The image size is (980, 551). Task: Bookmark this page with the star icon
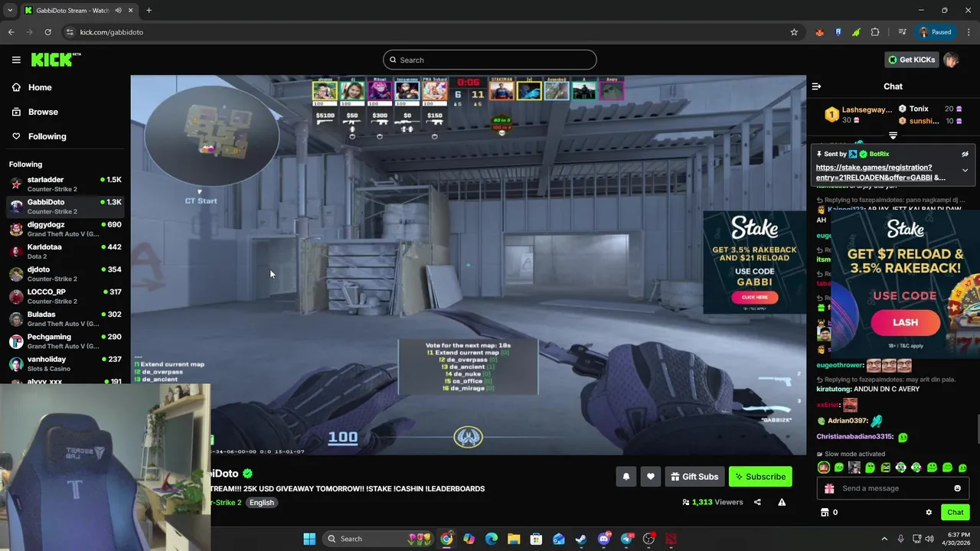tap(794, 32)
